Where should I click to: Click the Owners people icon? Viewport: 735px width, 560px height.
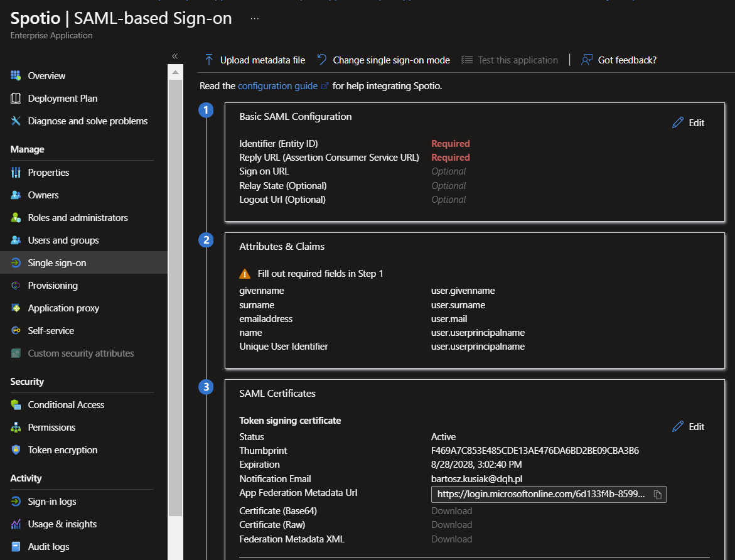point(16,195)
